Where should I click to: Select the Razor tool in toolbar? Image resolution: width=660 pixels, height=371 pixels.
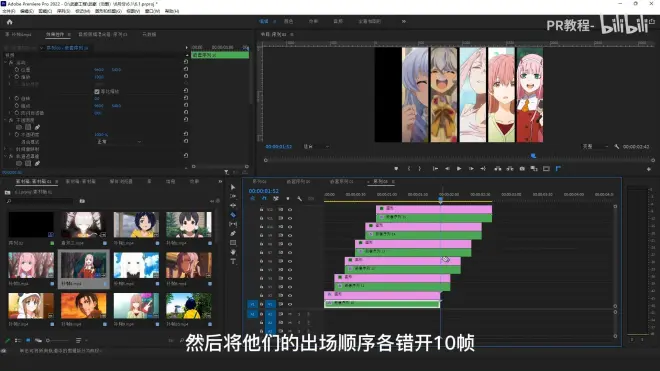(233, 215)
